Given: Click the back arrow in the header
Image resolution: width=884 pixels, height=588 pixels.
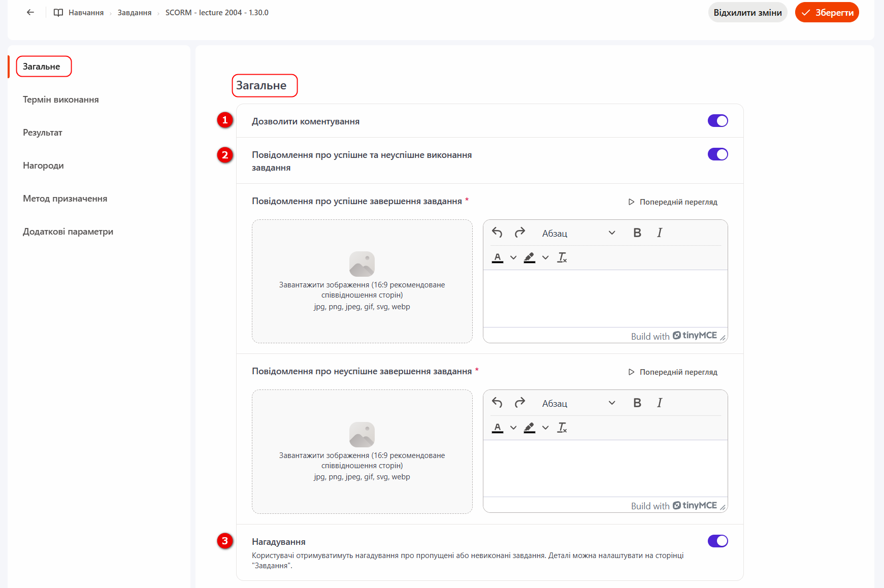Looking at the screenshot, I should [x=30, y=12].
